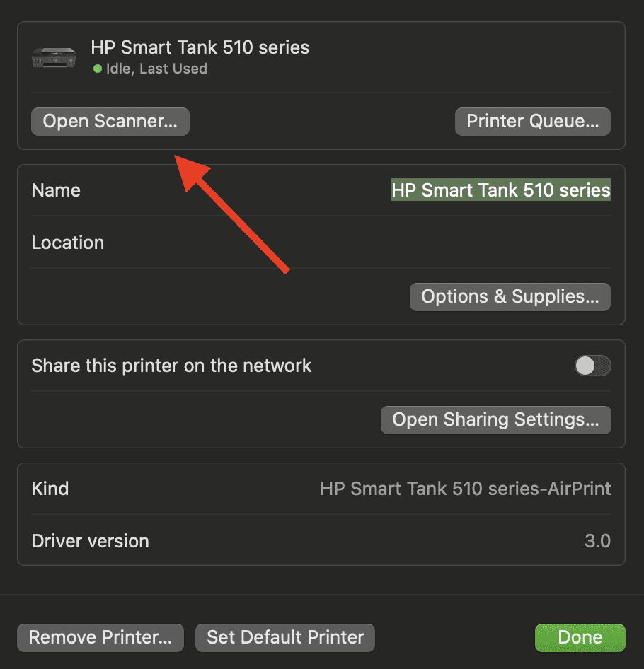Confirm with the green Done button
This screenshot has height=669, width=644.
[x=580, y=637]
